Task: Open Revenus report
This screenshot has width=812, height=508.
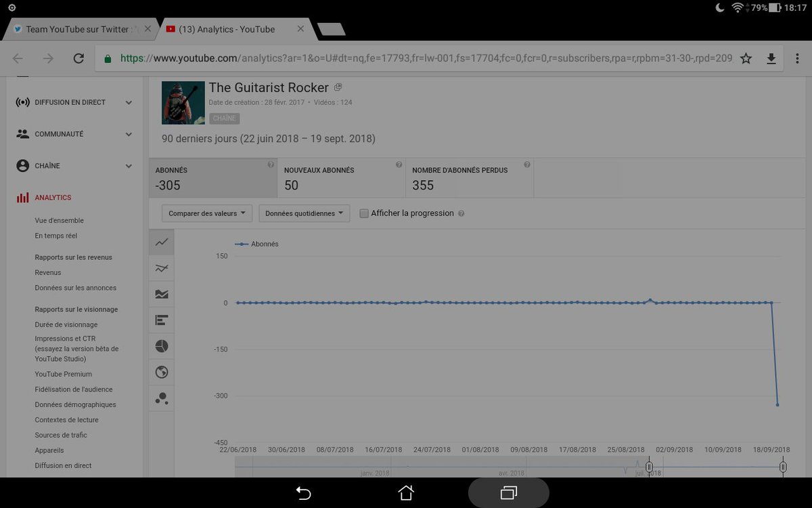Action: (x=48, y=272)
